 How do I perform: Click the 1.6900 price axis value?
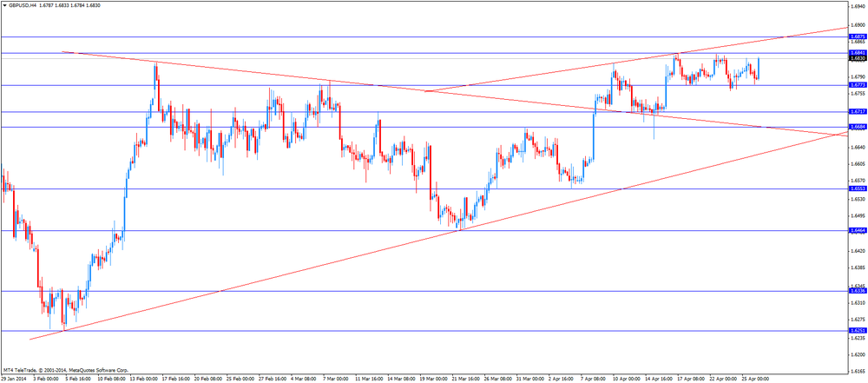point(858,25)
